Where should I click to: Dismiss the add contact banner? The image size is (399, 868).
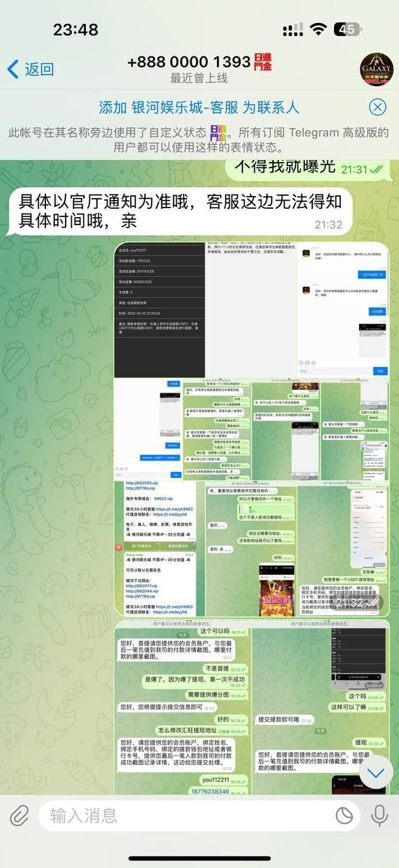point(377,108)
